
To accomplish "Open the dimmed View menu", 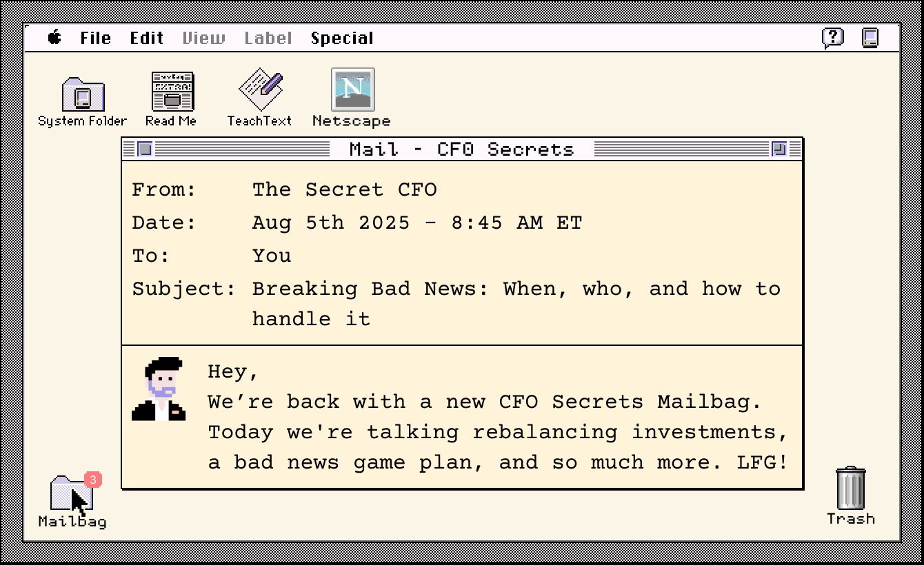I will click(x=203, y=39).
